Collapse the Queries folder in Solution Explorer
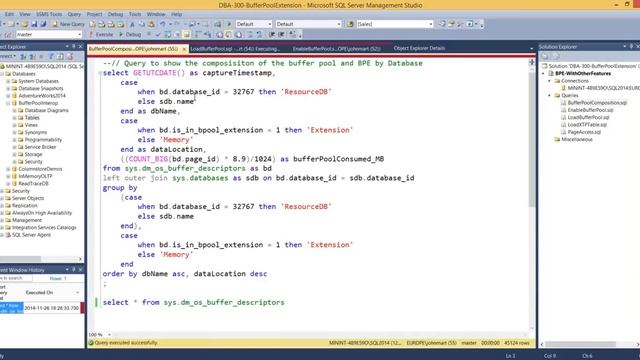Screen dimensions: 640x360 point(549,96)
